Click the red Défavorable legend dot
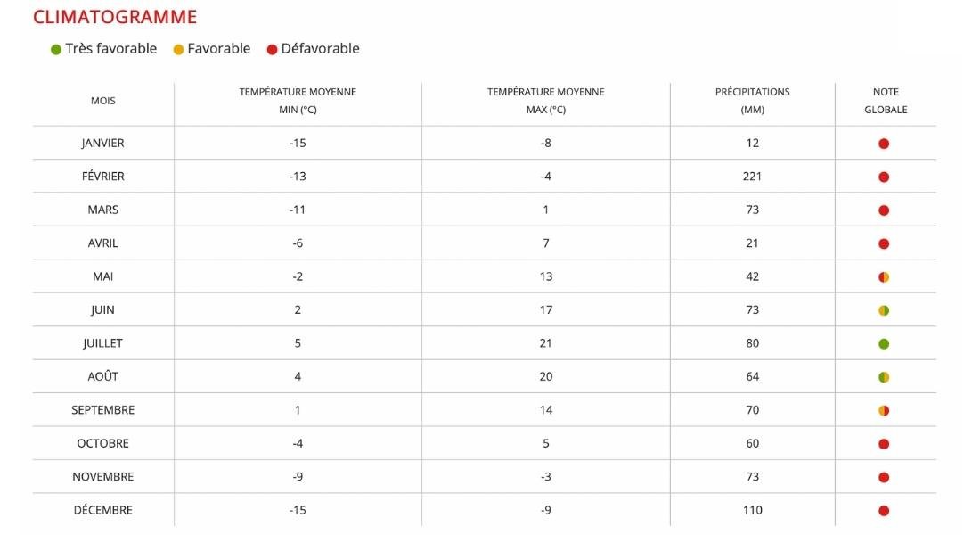The image size is (980, 535). pos(272,49)
